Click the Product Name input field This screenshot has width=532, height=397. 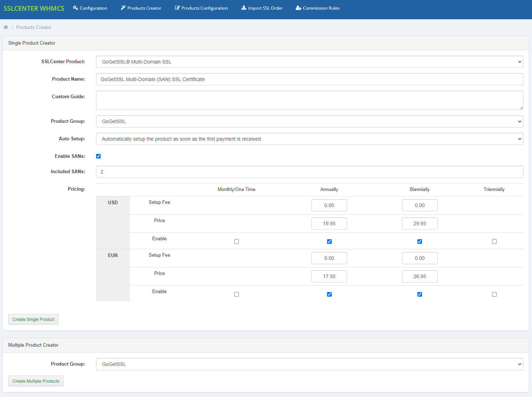click(x=310, y=79)
